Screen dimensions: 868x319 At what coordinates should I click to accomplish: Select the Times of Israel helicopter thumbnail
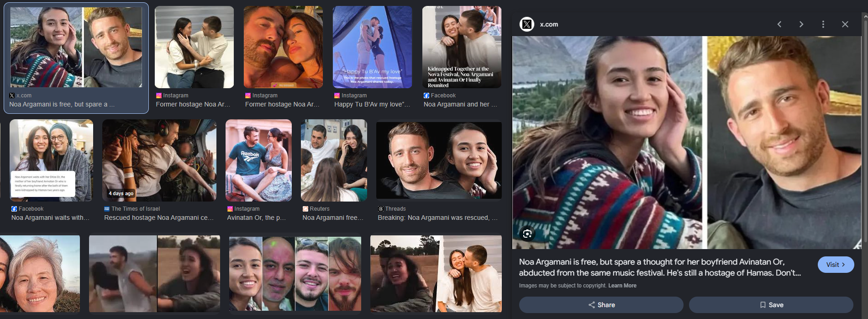pos(159,160)
